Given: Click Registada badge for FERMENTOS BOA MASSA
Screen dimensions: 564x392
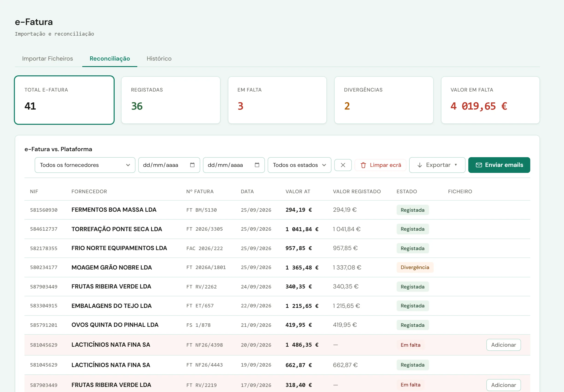Looking at the screenshot, I should click(x=413, y=210).
